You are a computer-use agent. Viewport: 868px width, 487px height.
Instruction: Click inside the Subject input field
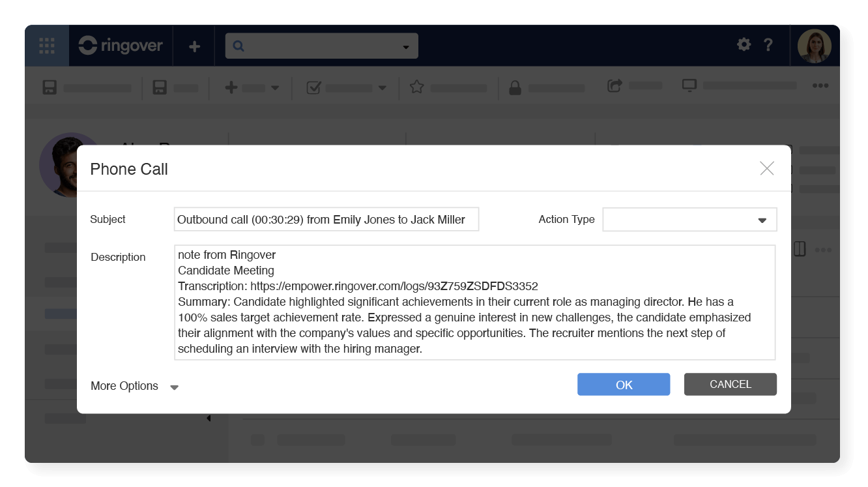[x=326, y=219]
